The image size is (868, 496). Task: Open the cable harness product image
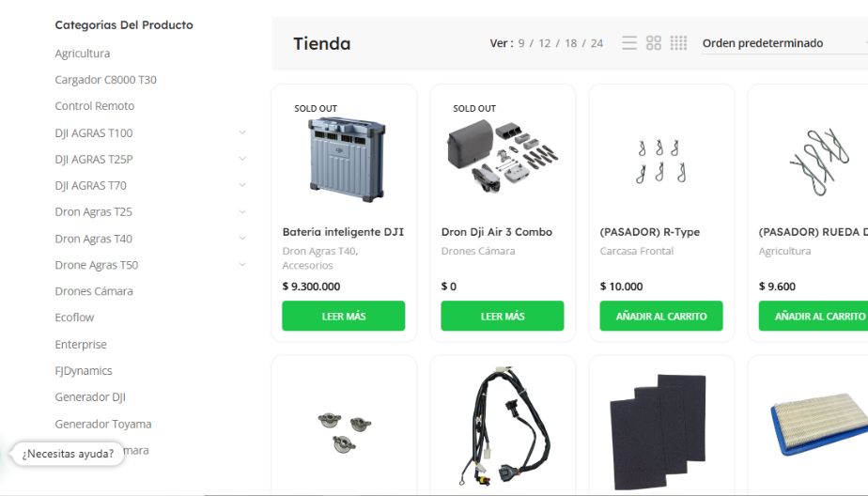502,428
